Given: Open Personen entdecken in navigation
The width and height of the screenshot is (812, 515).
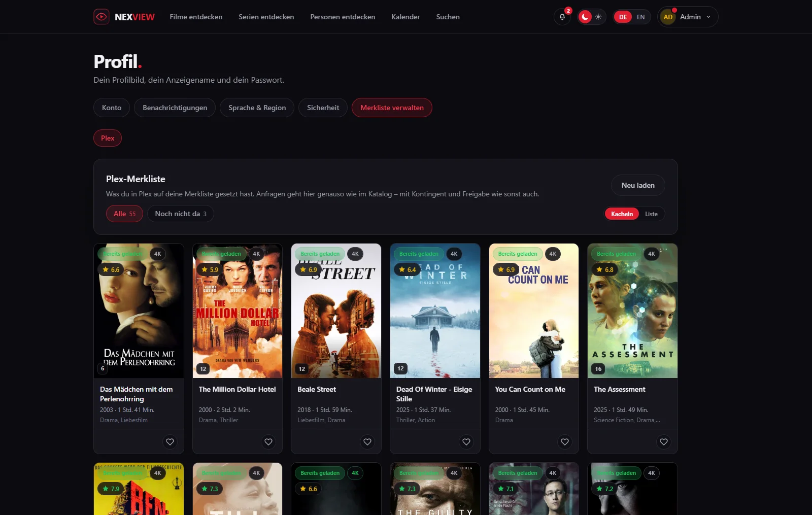Looking at the screenshot, I should (x=343, y=17).
